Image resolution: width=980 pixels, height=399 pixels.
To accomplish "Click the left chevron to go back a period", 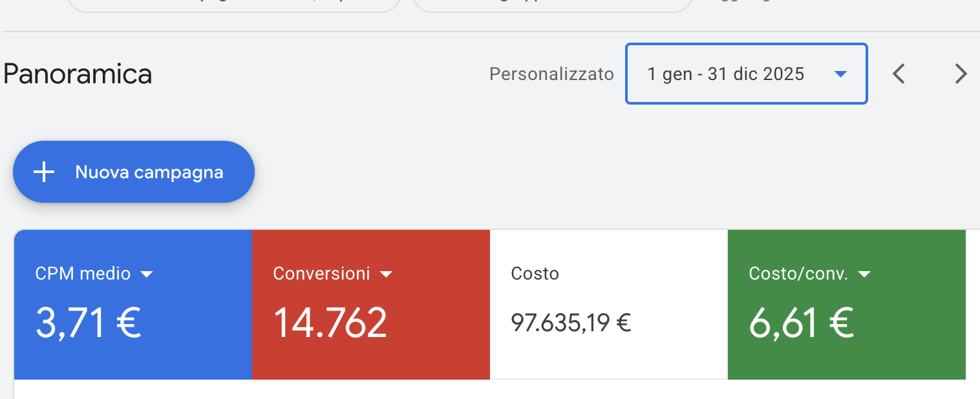I will [899, 74].
